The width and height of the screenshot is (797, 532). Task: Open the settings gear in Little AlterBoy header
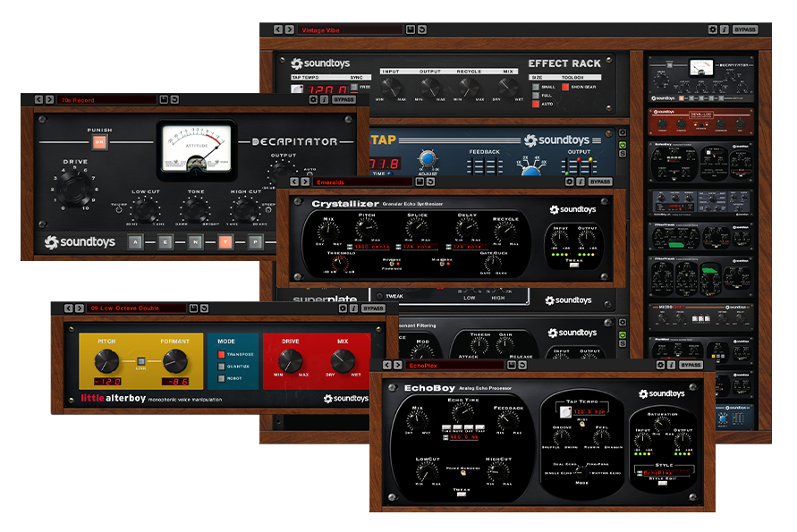(x=343, y=308)
